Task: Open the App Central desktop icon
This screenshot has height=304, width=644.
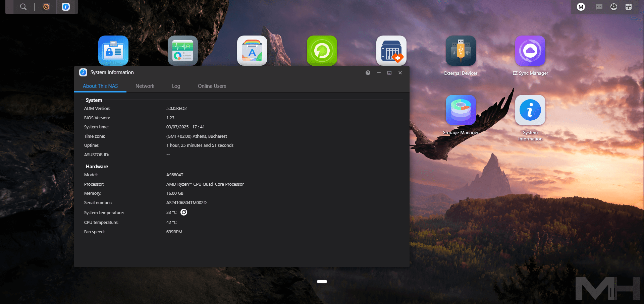Action: 252,51
